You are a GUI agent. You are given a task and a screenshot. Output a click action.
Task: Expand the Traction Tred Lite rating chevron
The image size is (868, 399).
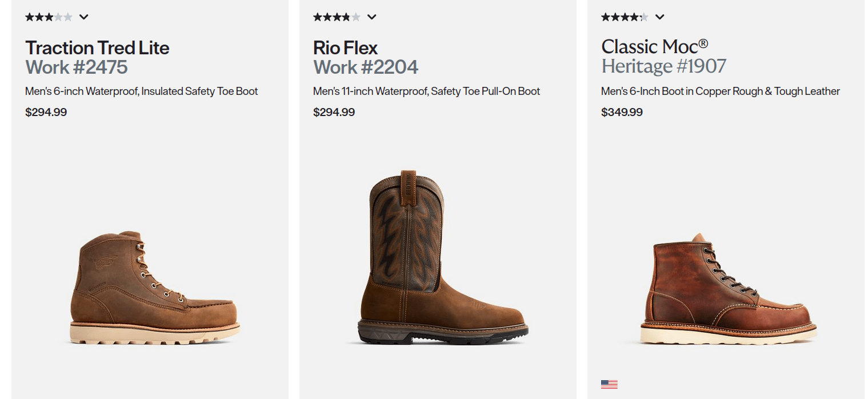tap(84, 17)
